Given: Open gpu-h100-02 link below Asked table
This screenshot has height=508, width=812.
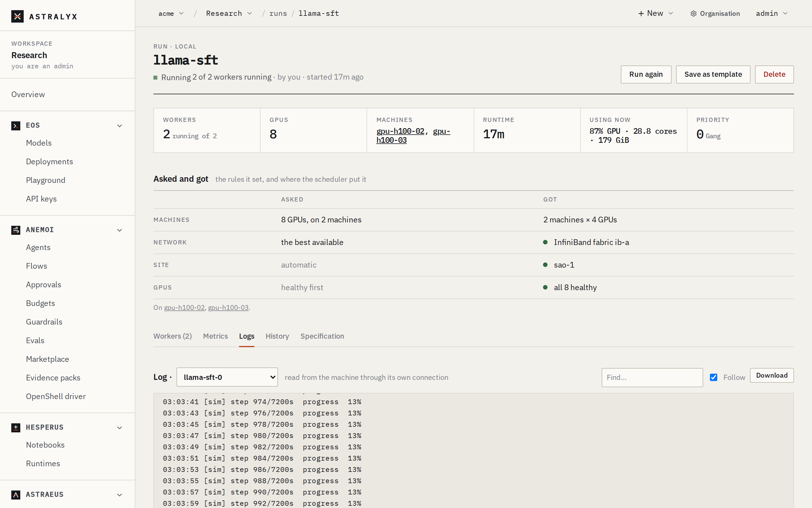Looking at the screenshot, I should pyautogui.click(x=184, y=307).
